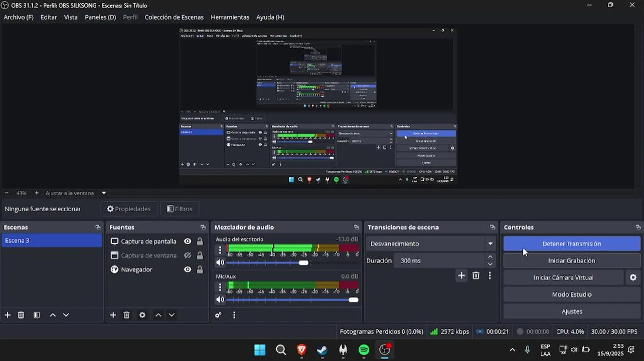Undock the Escenas panel
Screen dimensions: 644x361
tap(98, 227)
